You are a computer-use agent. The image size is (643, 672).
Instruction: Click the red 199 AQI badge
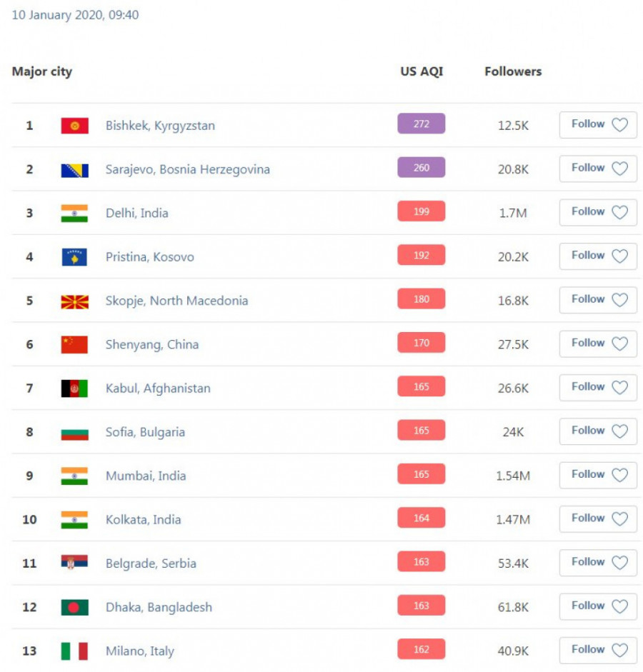[422, 211]
